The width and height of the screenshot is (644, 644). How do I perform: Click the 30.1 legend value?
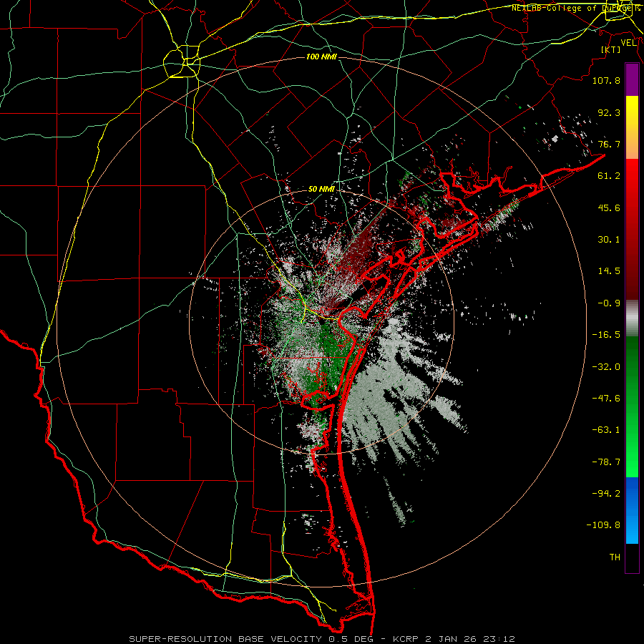609,240
